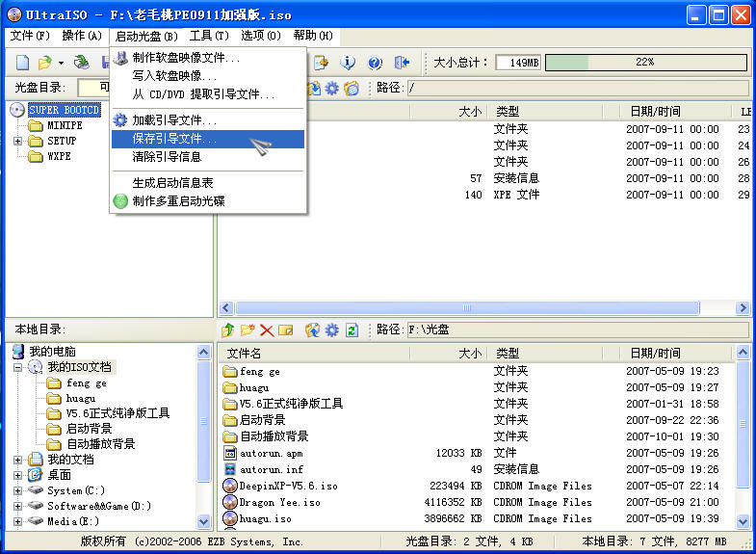Click the gear settings icon in local toolbar
Viewport: 756px width, 554px height.
(x=332, y=330)
